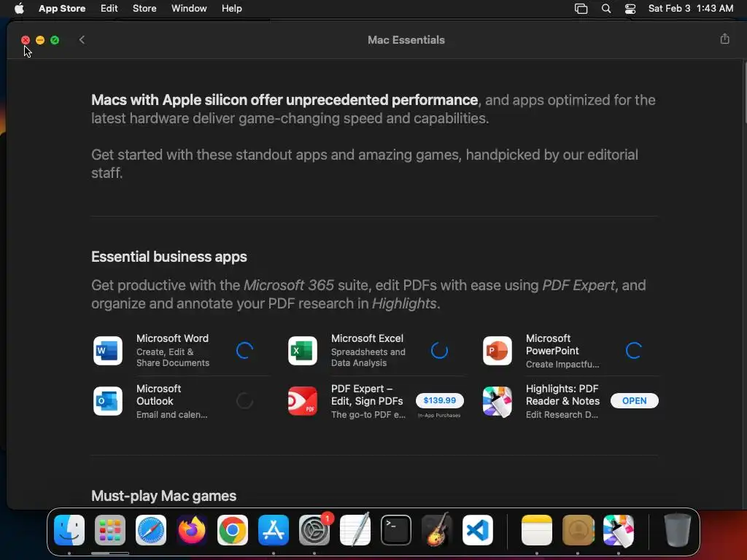Launch Firefox from the Dock
Screen dimensions: 747x560
(192, 530)
